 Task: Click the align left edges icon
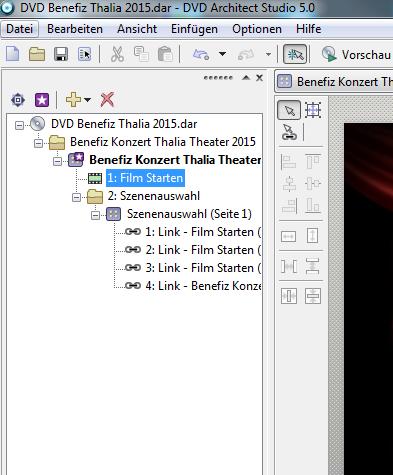click(x=289, y=162)
